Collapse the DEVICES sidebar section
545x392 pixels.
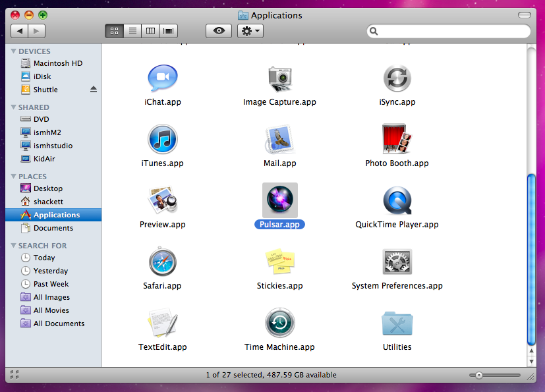14,51
